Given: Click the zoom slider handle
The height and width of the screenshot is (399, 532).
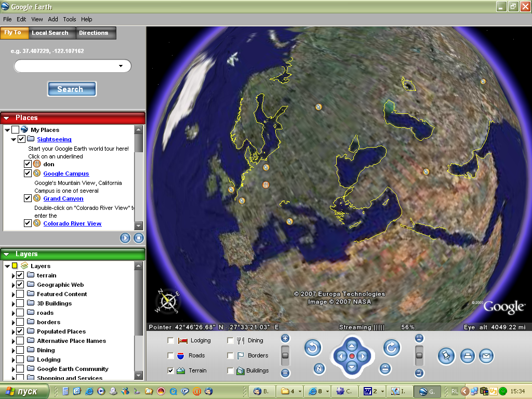Looking at the screenshot, I should tap(285, 355).
